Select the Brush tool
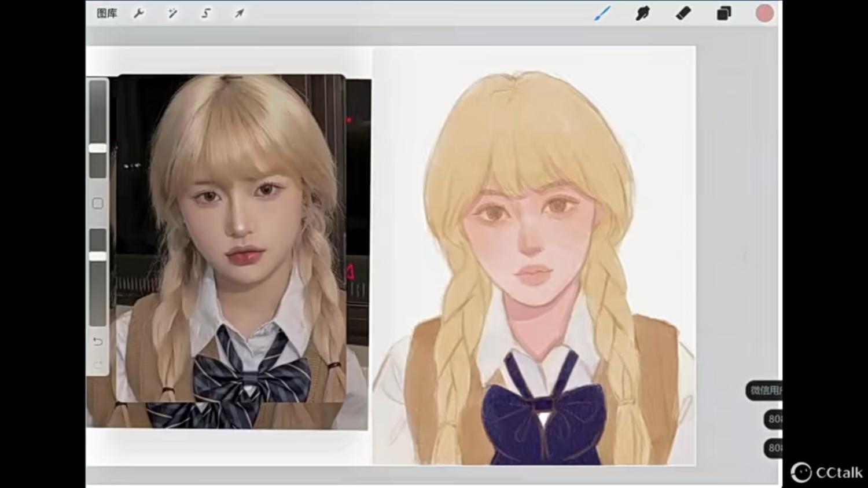The image size is (868, 488). 602,13
